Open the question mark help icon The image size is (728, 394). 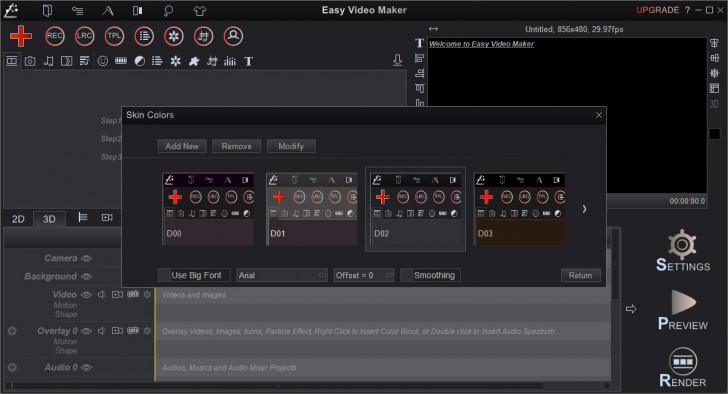[x=688, y=10]
